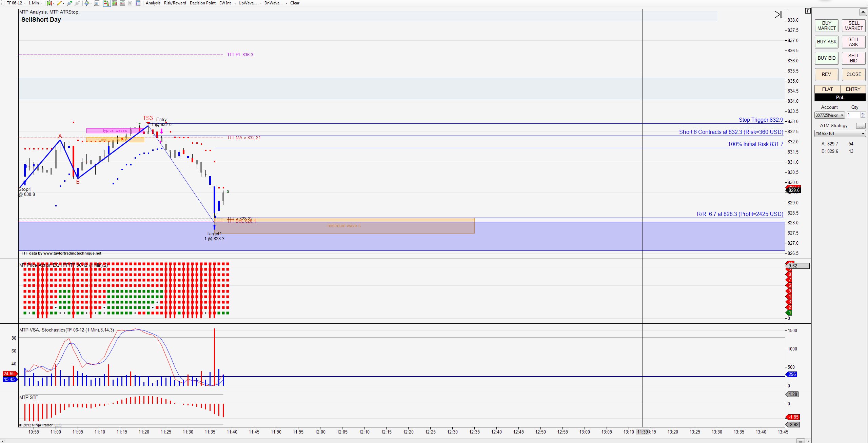Click the scrollbar left arrow
This screenshot has width=868, height=443.
2,441
